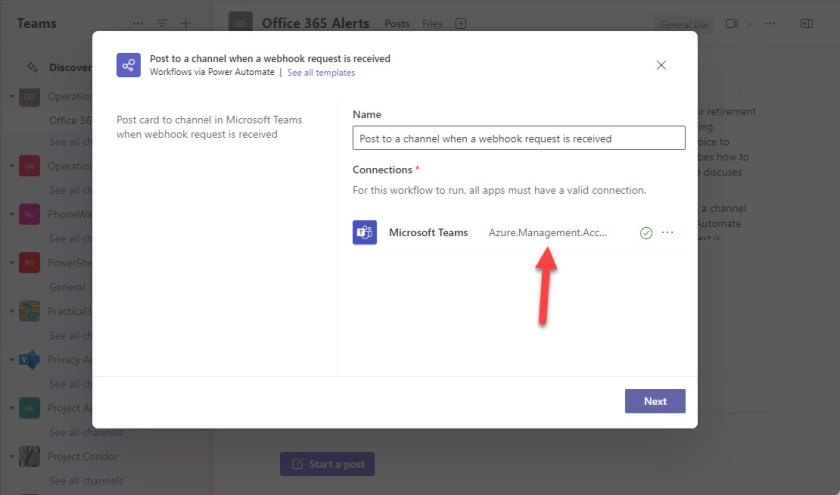Click the Privacy team Yammer avatar
This screenshot has height=495, width=840.
[29, 359]
